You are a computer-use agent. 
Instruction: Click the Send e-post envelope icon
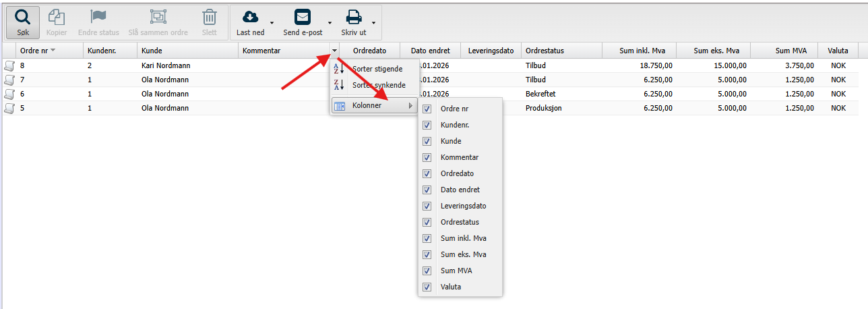click(x=302, y=18)
